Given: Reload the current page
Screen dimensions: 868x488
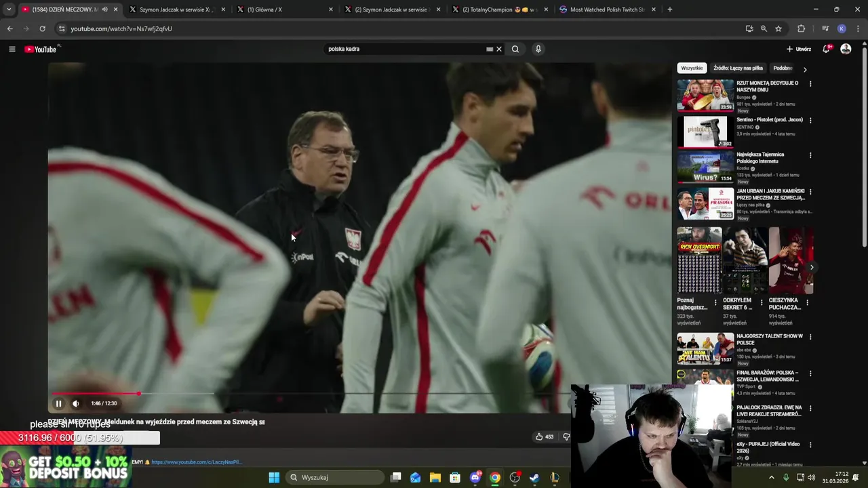Looking at the screenshot, I should click(42, 28).
